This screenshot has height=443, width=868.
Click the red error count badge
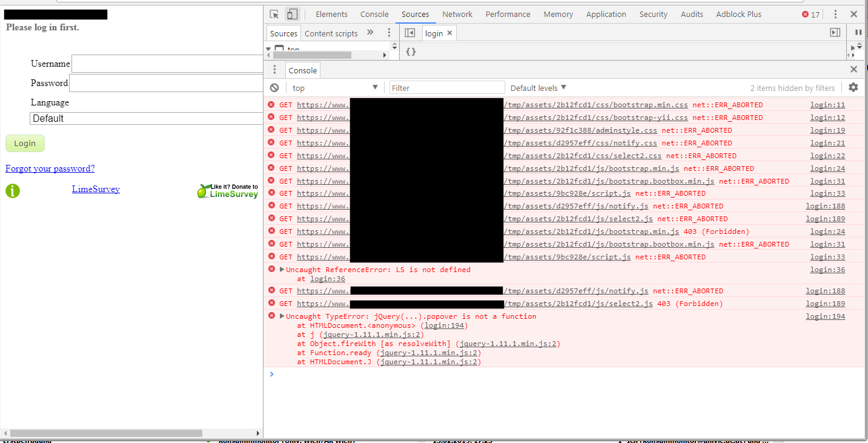[810, 15]
